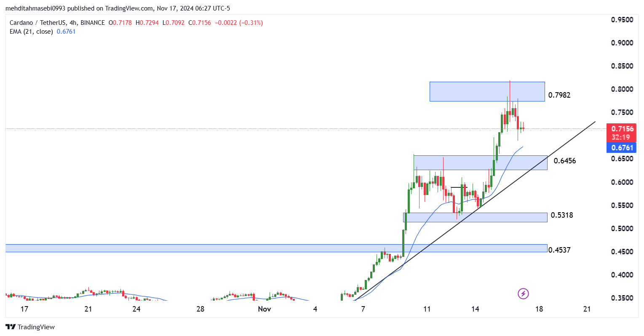This screenshot has height=336, width=644.
Task: Click the 0.6456 price annotation
Action: [x=565, y=161]
